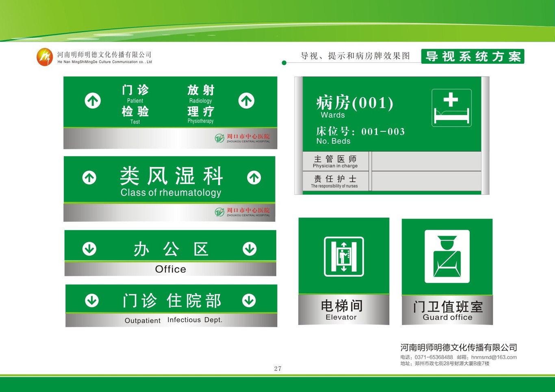Click hospital logo under 类风湿科 sign
Image resolution: width=555 pixels, height=392 pixels.
242,212
